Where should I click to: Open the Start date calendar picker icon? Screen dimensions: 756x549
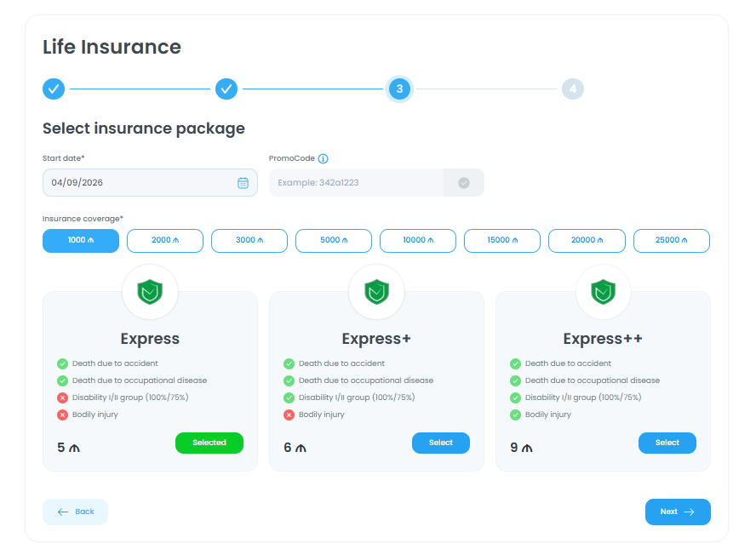[x=243, y=182]
